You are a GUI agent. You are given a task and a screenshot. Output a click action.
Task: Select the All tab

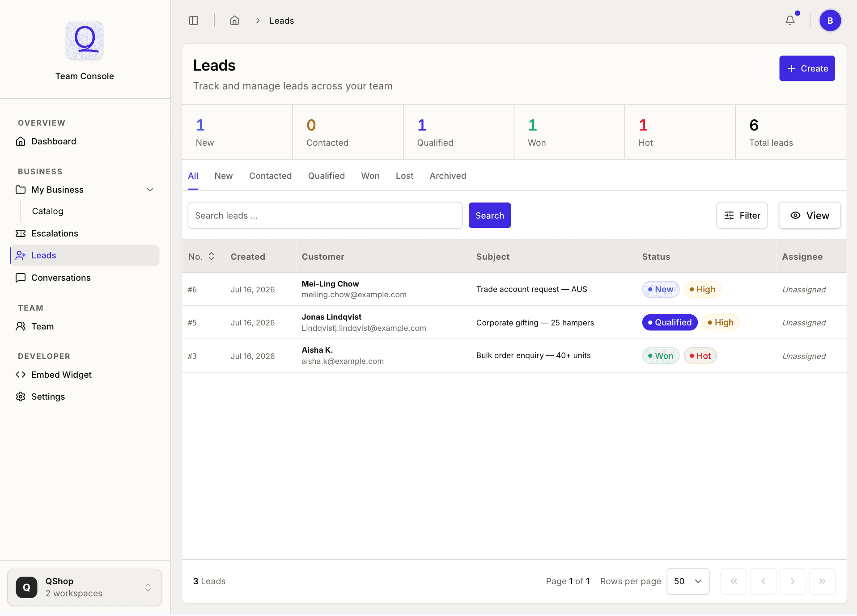tap(193, 176)
